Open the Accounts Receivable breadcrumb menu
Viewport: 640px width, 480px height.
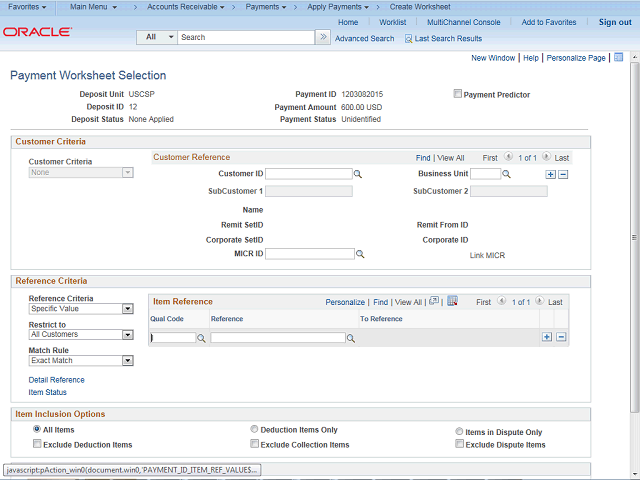[x=185, y=7]
